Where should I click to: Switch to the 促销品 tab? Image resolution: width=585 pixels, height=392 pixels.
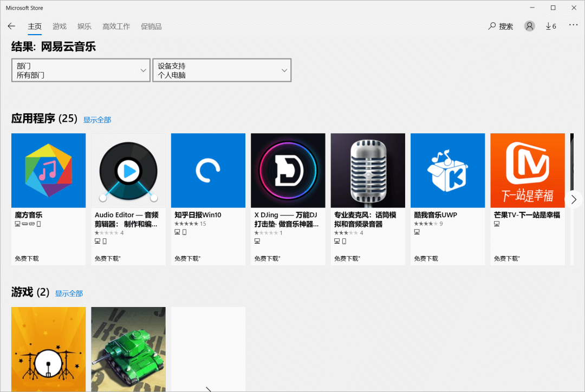(x=151, y=27)
